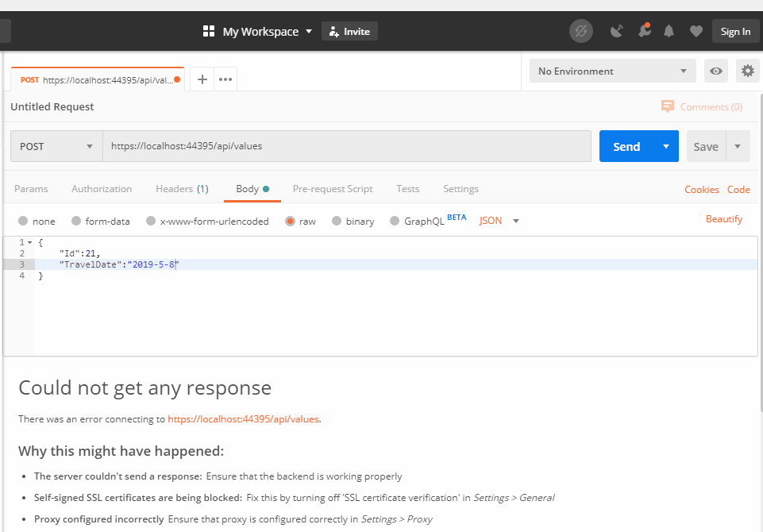Open the environment quick look eye icon
763x532 pixels.
[x=715, y=71]
